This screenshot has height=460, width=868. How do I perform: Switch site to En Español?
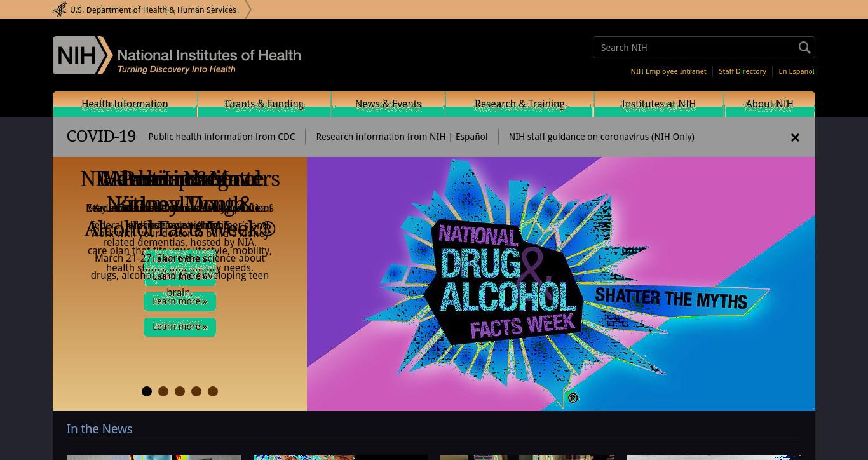pos(796,71)
